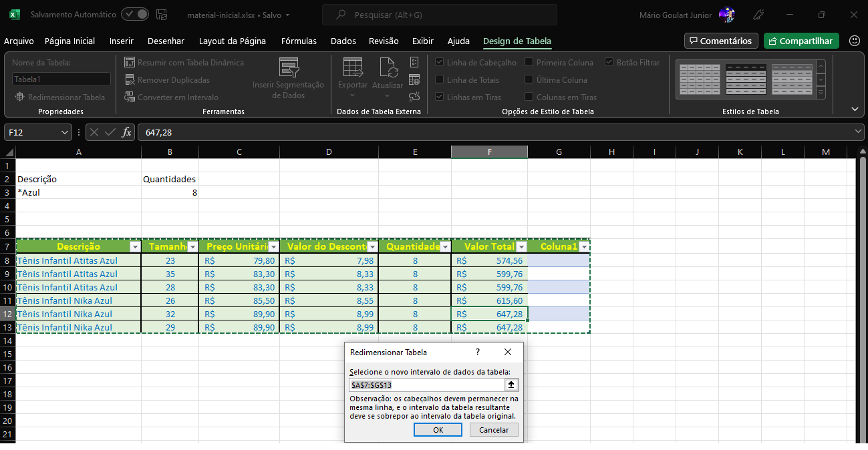
Task: Open the Tamanho column filter dropdown
Action: 192,247
